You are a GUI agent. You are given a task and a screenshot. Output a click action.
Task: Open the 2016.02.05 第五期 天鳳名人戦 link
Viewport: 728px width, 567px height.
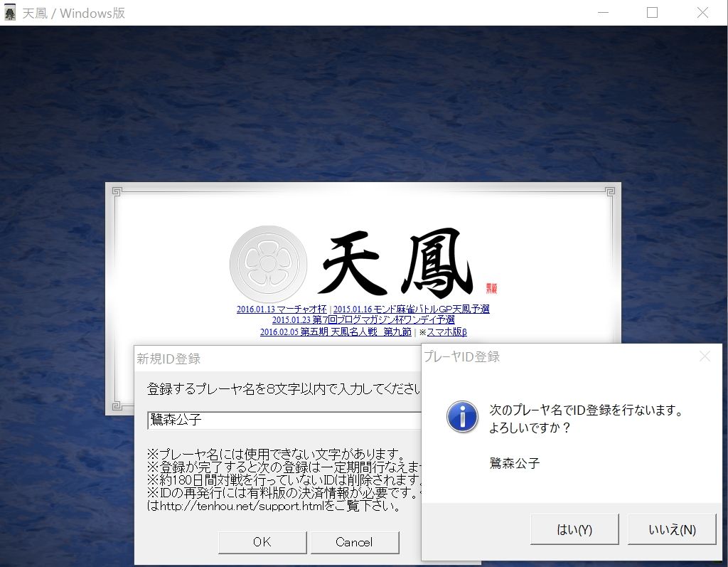point(336,332)
